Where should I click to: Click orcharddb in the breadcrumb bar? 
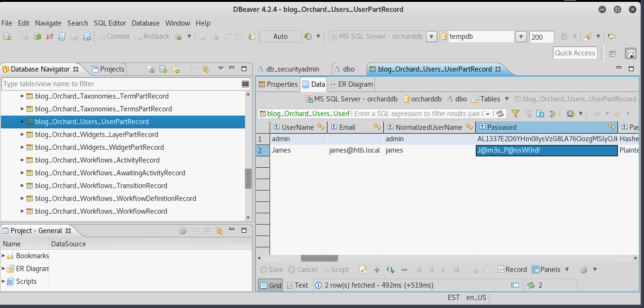pos(422,99)
